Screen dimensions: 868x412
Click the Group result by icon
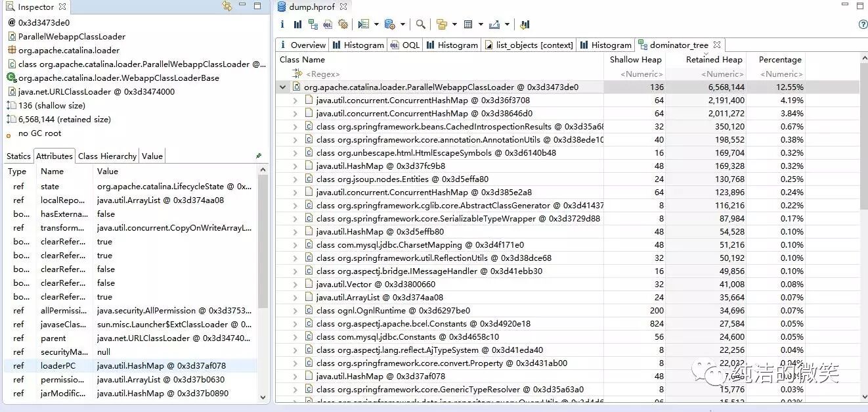pyautogui.click(x=442, y=24)
